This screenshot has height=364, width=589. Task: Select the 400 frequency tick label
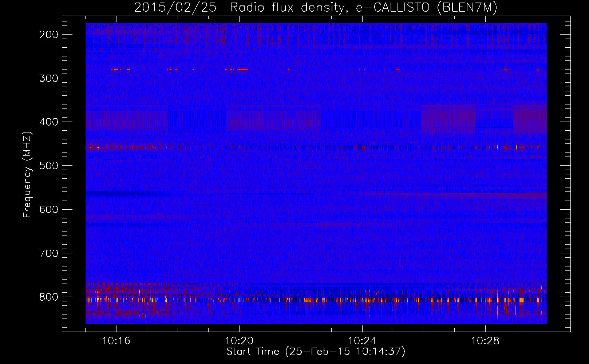tap(49, 122)
